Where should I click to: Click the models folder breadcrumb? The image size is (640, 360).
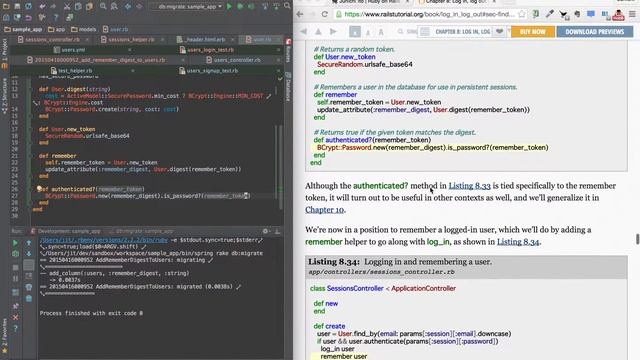[x=84, y=29]
